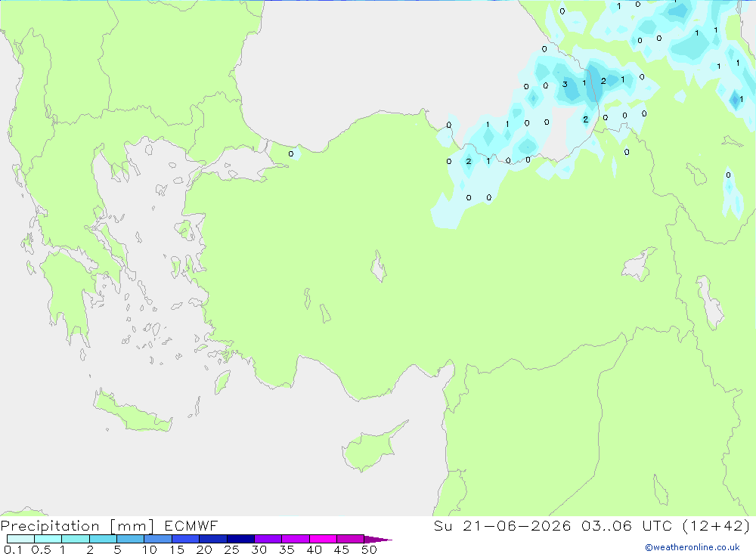Select the legend swatch between 15 and 20
The width and height of the screenshot is (756, 554).
click(x=186, y=539)
